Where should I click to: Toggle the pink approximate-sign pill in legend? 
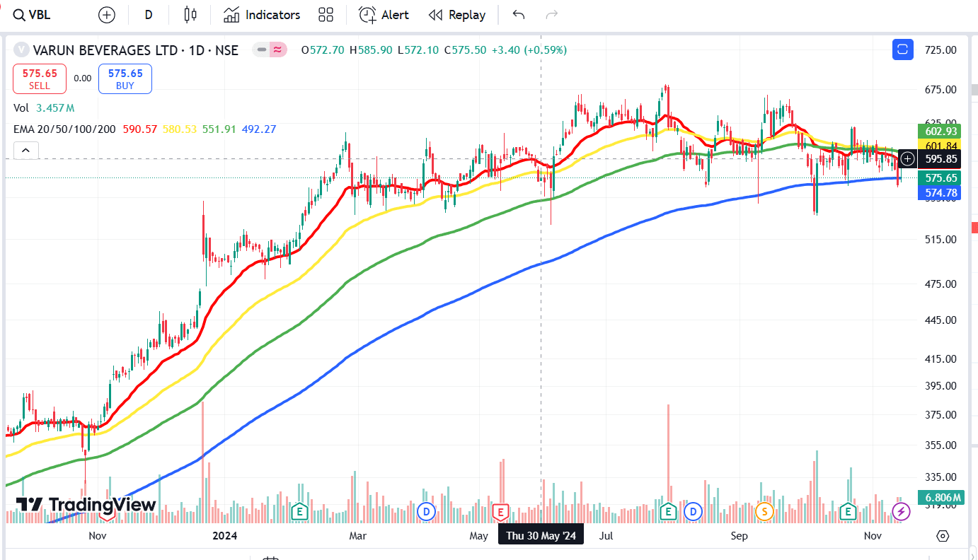[x=278, y=50]
